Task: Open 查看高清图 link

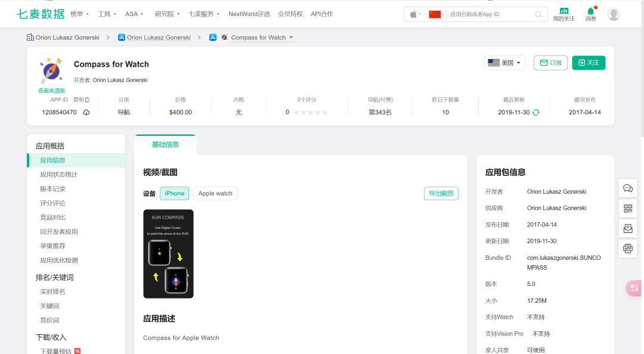Action: [51, 91]
